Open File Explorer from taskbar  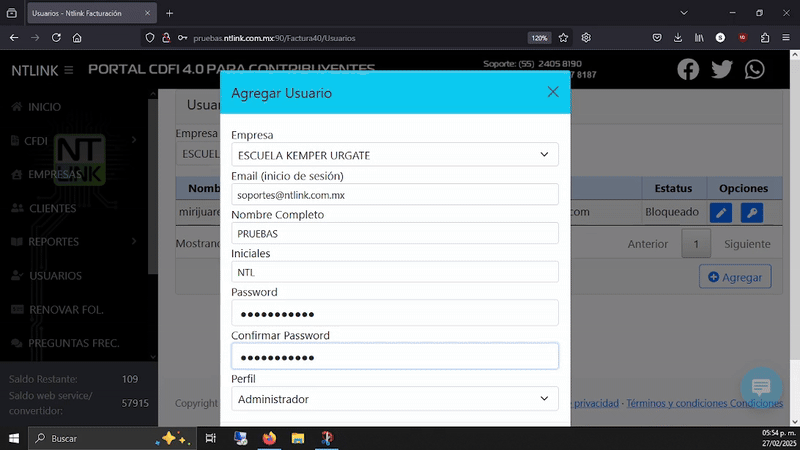[x=298, y=438]
